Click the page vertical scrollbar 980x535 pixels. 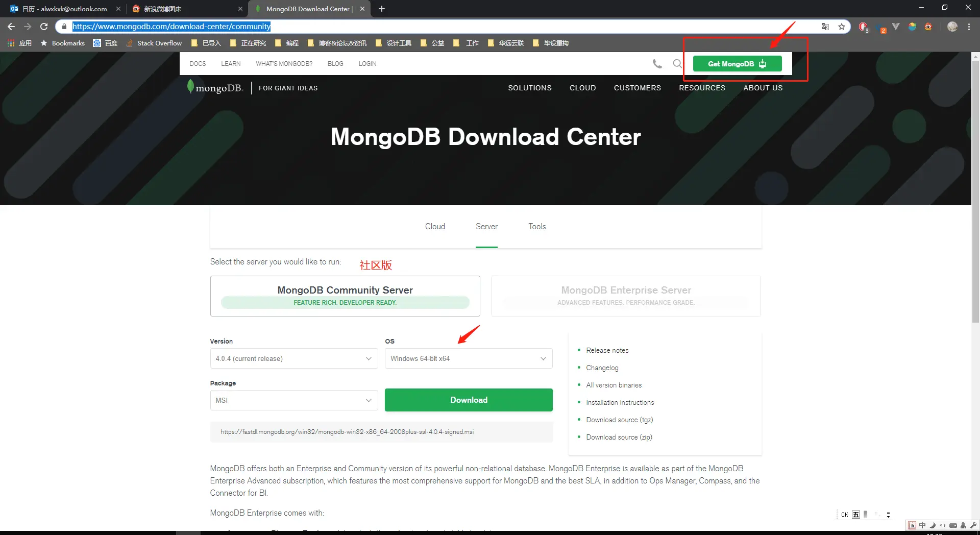975,191
